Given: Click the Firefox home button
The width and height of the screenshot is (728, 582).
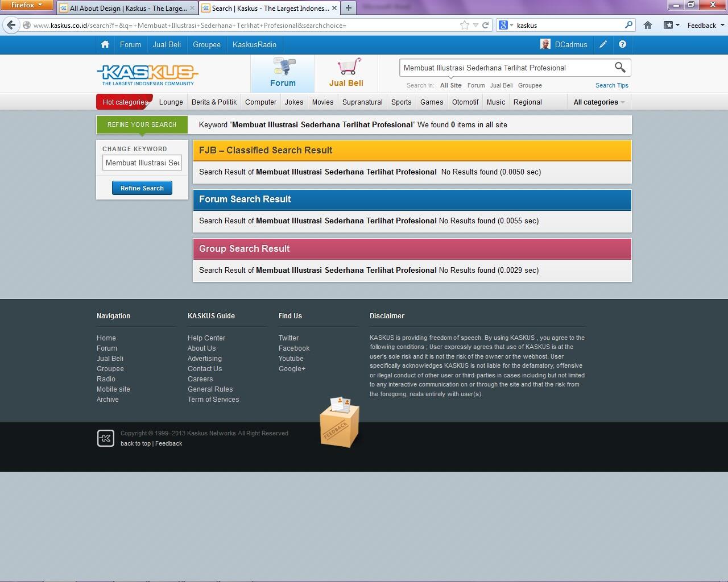Looking at the screenshot, I should tap(648, 25).
